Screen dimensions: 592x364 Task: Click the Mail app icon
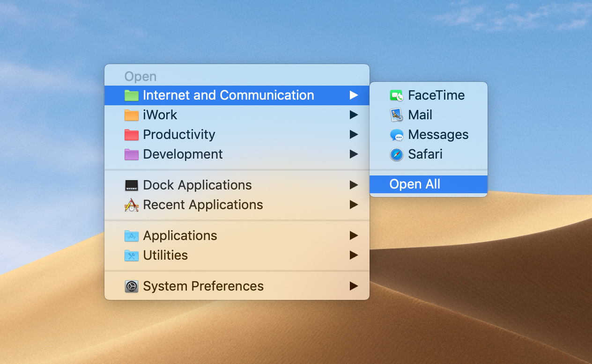click(396, 115)
